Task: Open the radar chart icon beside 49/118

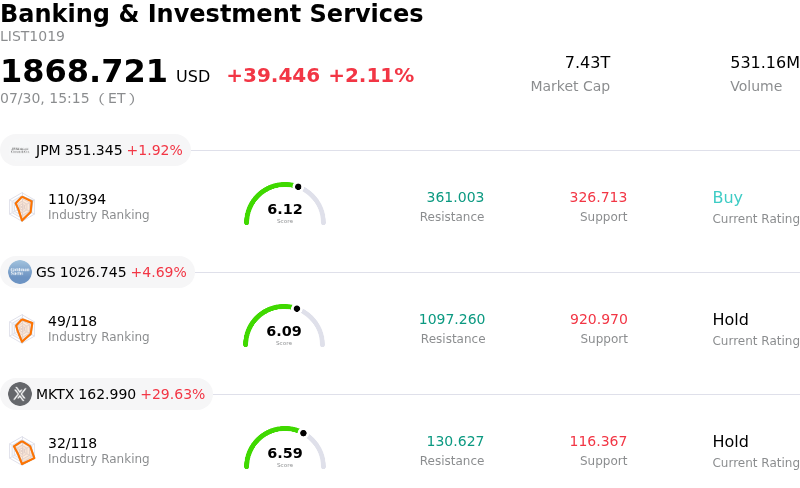Action: click(x=22, y=329)
